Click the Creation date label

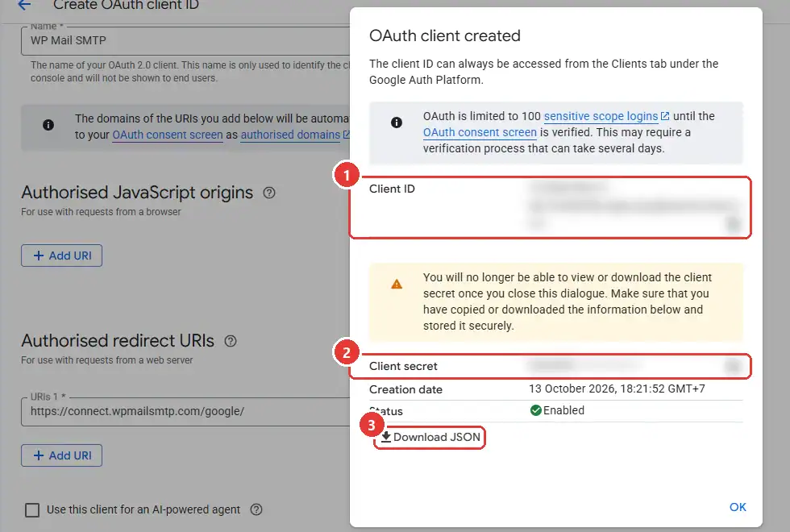pos(405,389)
